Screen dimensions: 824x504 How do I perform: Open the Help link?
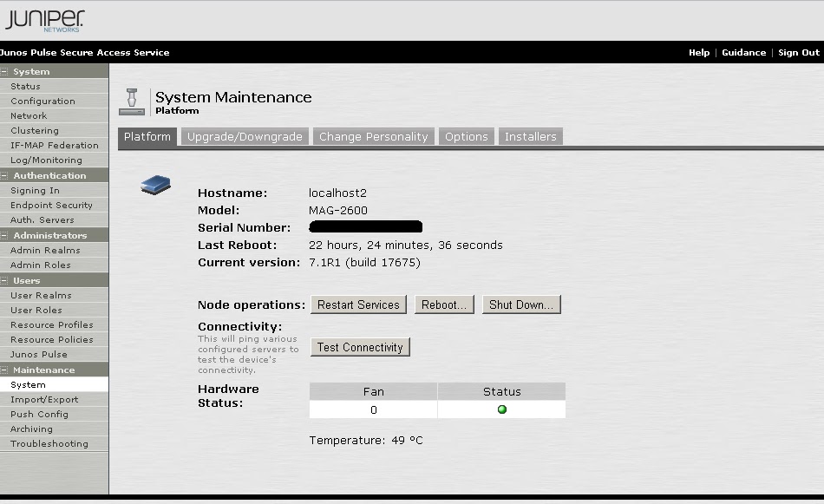tap(698, 52)
